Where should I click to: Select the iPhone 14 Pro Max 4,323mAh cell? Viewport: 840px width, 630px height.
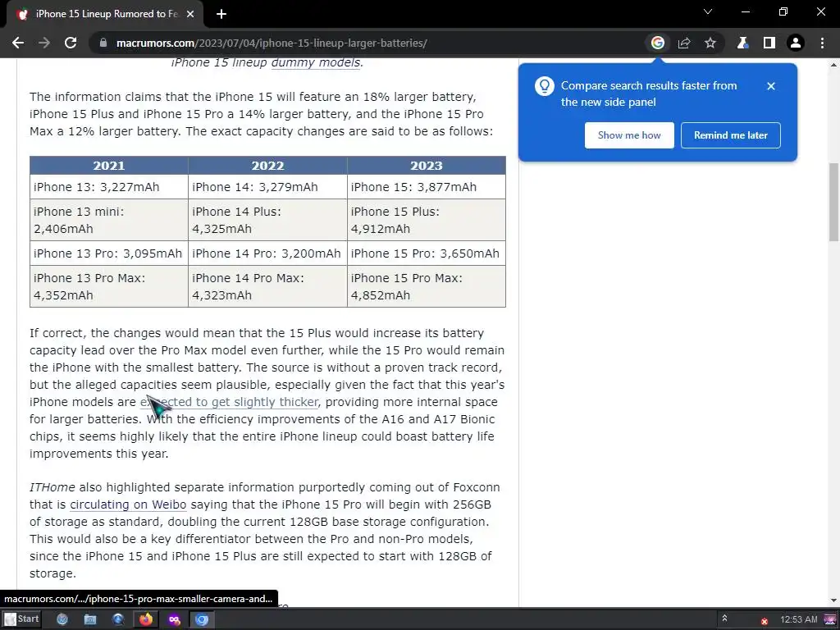click(268, 286)
